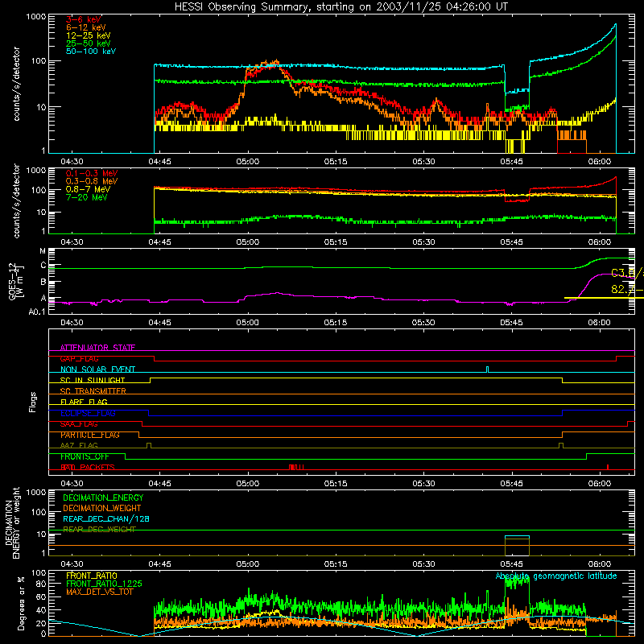The height and width of the screenshot is (644, 644).
Task: Click the ECLIPSE_FLAG label
Action: pyautogui.click(x=88, y=413)
